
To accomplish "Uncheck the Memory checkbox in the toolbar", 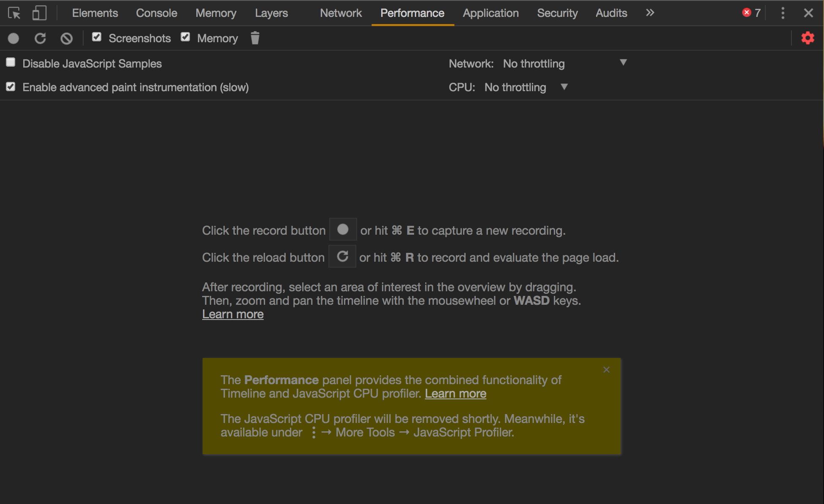I will (x=185, y=37).
